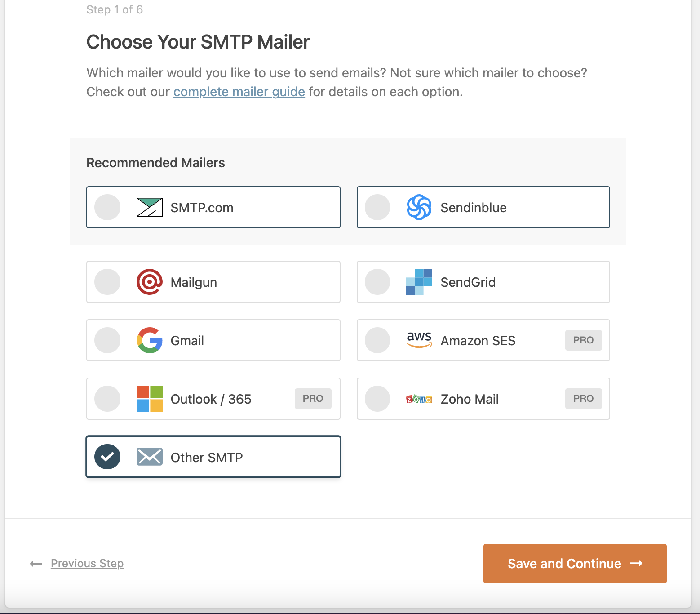Select the Mailgun radio button
Image resolution: width=700 pixels, height=614 pixels.
point(107,282)
